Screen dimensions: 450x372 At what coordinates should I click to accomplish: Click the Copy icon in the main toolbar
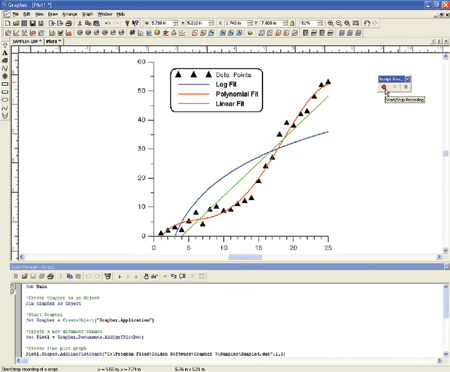pos(88,23)
